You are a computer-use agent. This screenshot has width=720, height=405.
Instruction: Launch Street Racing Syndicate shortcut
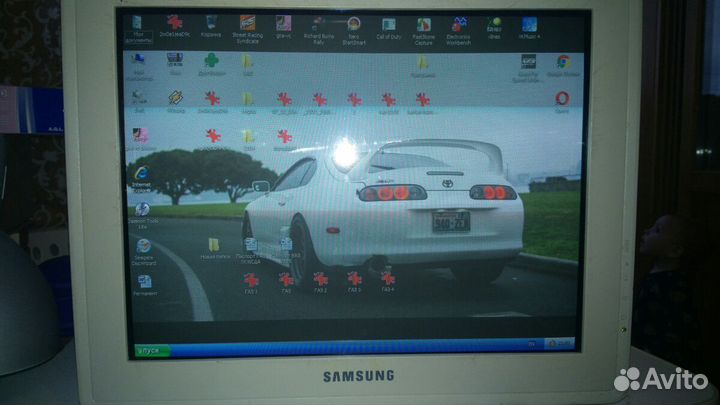point(248,29)
